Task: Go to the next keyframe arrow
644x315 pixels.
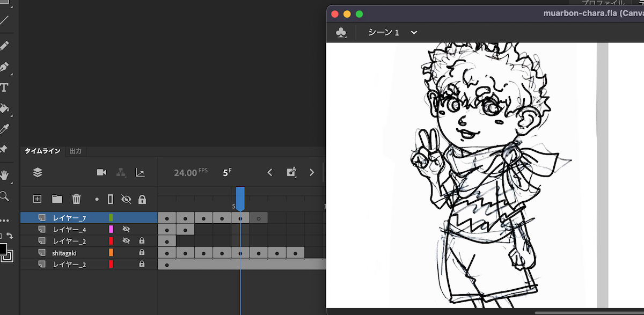Action: 311,172
